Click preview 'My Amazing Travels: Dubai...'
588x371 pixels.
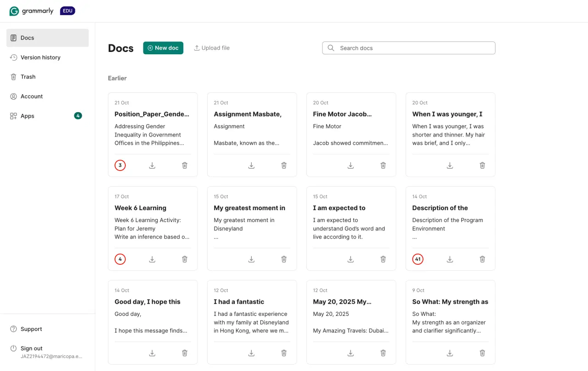[x=351, y=331]
